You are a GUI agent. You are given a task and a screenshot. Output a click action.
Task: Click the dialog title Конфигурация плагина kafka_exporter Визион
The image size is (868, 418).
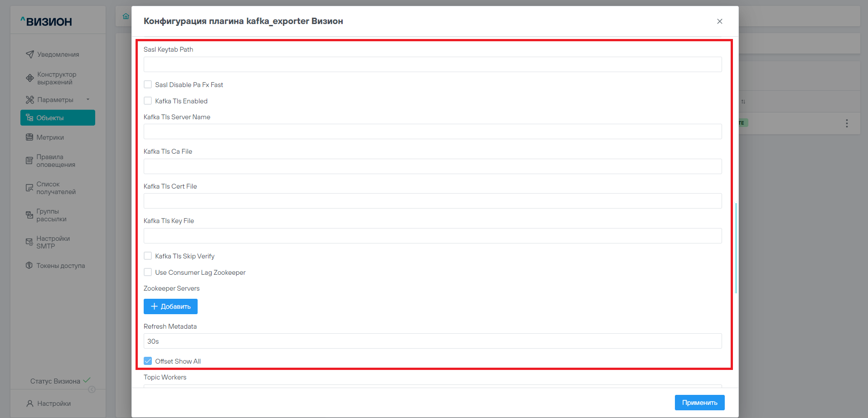coord(243,21)
